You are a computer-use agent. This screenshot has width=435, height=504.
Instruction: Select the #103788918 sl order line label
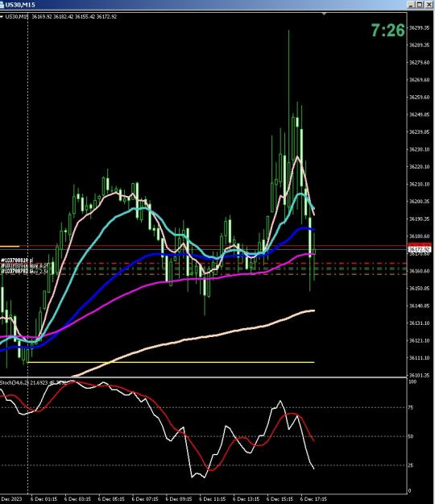click(17, 260)
